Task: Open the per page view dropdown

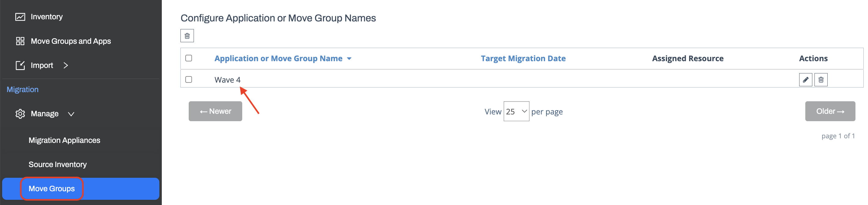Action: (516, 112)
